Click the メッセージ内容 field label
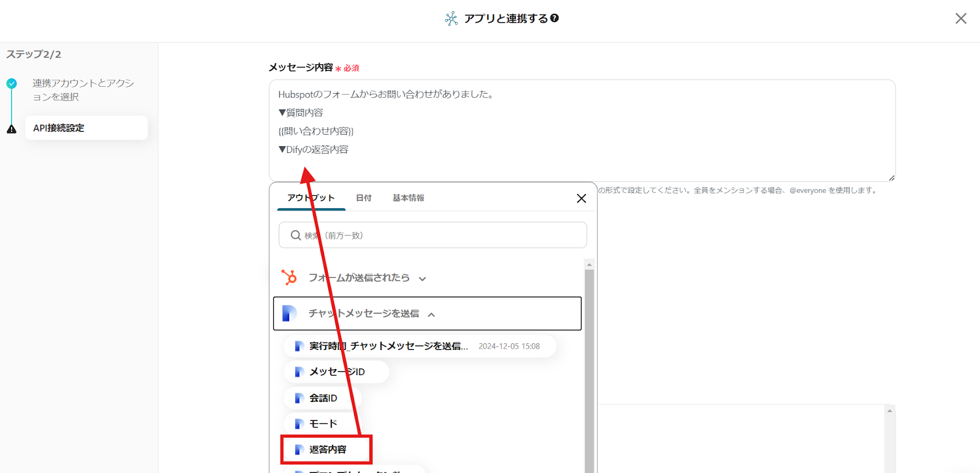 click(x=301, y=67)
